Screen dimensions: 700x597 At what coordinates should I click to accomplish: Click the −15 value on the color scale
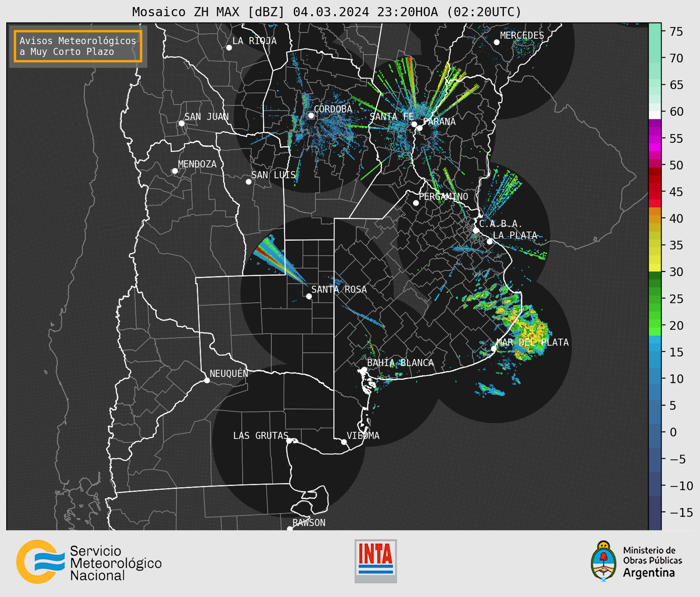pyautogui.click(x=681, y=512)
